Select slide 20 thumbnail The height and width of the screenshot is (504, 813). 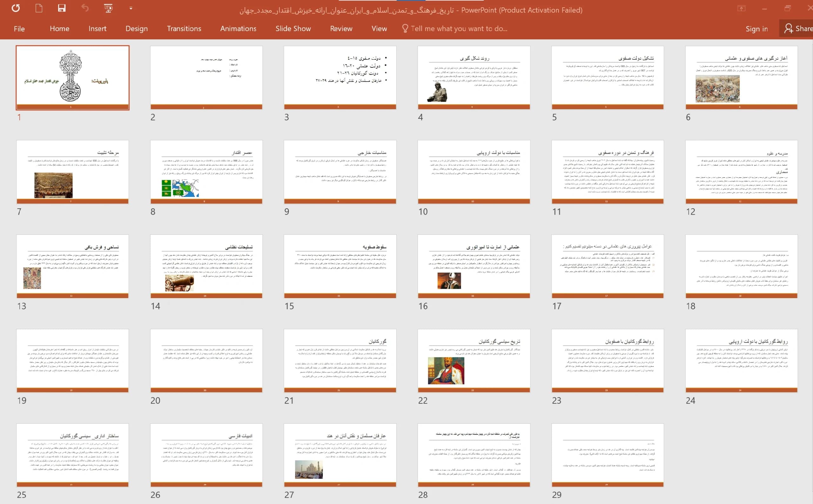(x=206, y=361)
